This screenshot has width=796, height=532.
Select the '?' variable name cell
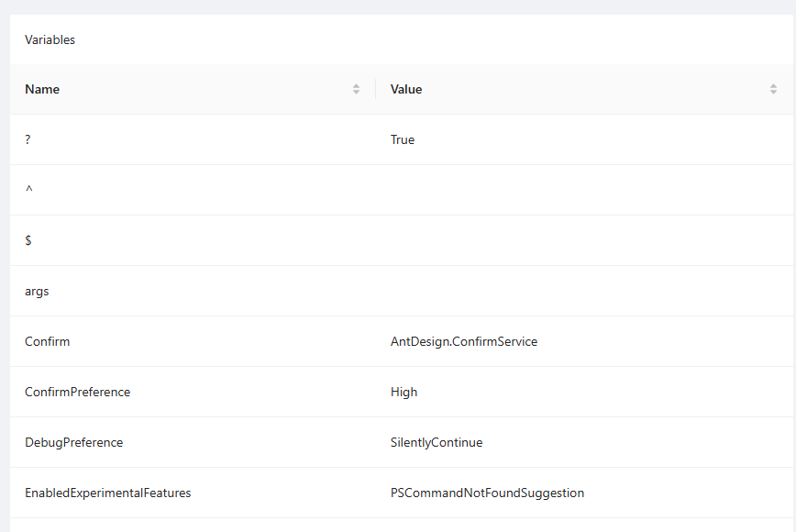click(x=193, y=139)
